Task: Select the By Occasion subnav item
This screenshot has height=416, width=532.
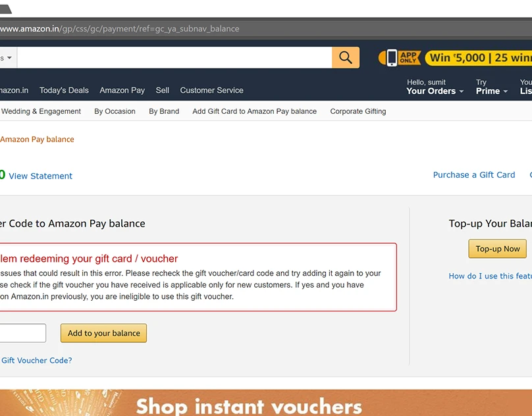Action: [x=115, y=111]
